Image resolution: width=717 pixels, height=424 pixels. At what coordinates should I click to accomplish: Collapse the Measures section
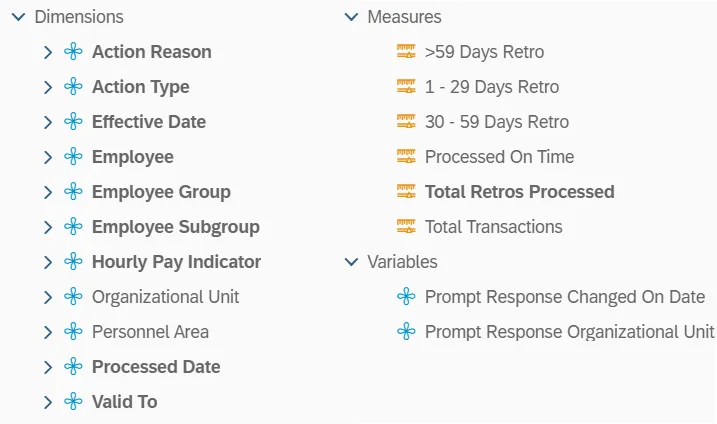coord(351,17)
